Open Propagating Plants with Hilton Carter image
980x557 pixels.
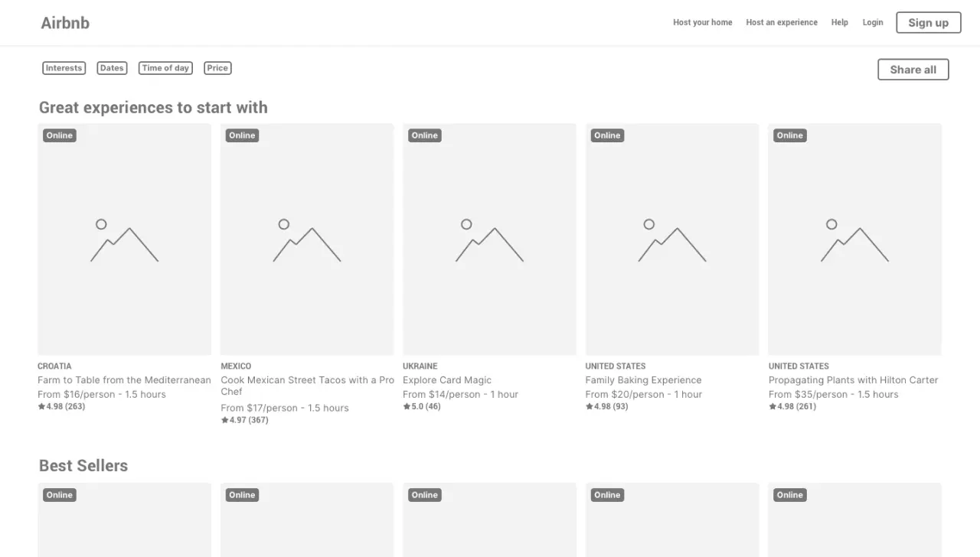point(854,239)
